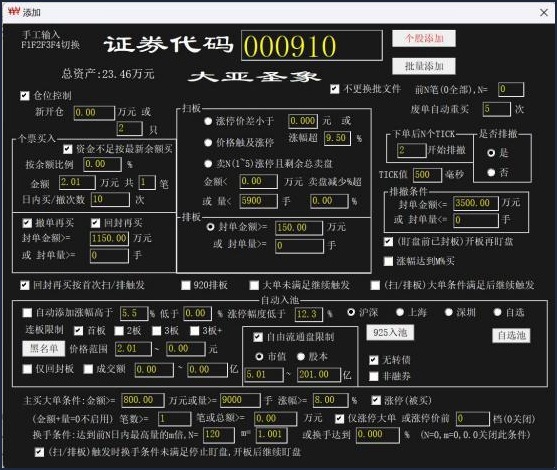Click the 日内买/撤次数 field showing 10
Image resolution: width=557 pixels, height=470 pixels.
point(110,199)
